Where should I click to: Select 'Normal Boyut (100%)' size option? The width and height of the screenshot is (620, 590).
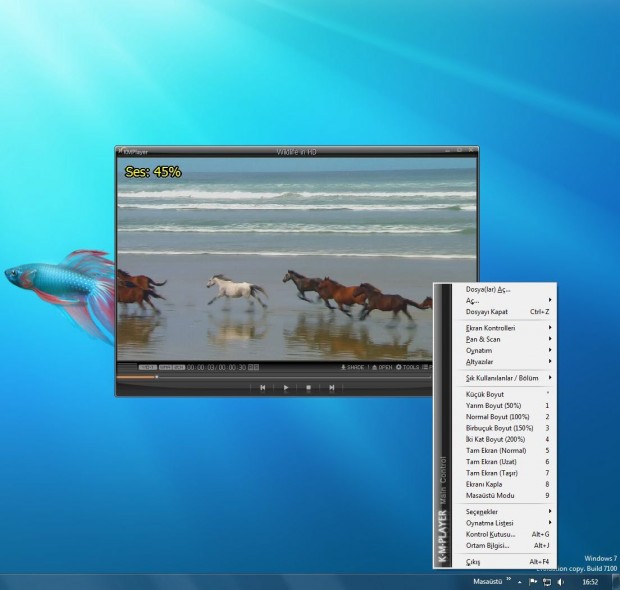click(x=503, y=416)
